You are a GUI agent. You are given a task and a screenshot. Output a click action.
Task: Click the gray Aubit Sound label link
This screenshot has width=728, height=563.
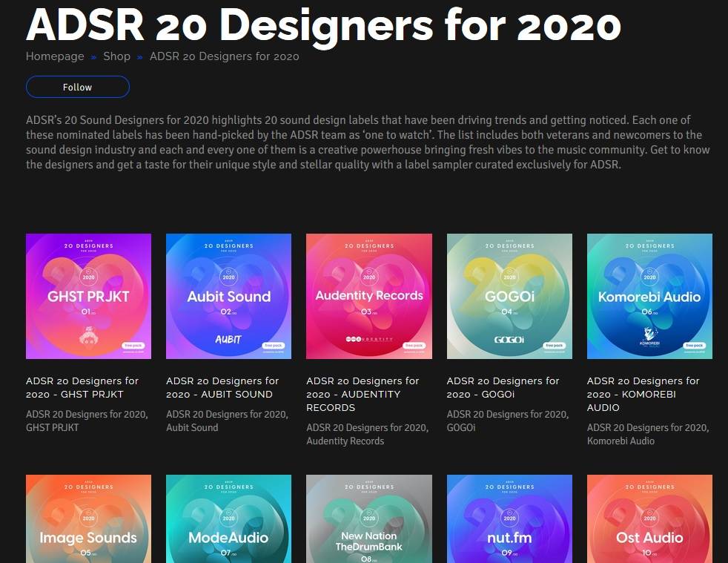tap(192, 428)
